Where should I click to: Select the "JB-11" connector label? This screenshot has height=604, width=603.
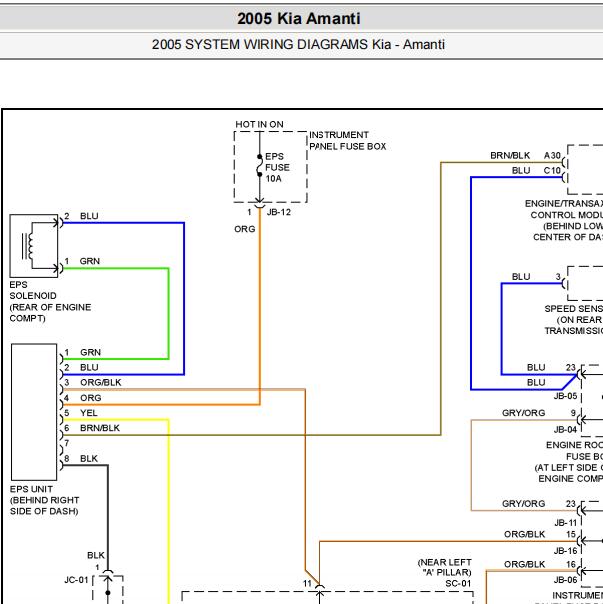coord(565,523)
